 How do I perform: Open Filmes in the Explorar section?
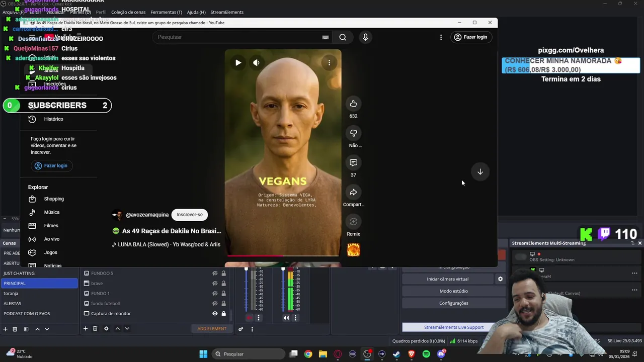pyautogui.click(x=51, y=226)
